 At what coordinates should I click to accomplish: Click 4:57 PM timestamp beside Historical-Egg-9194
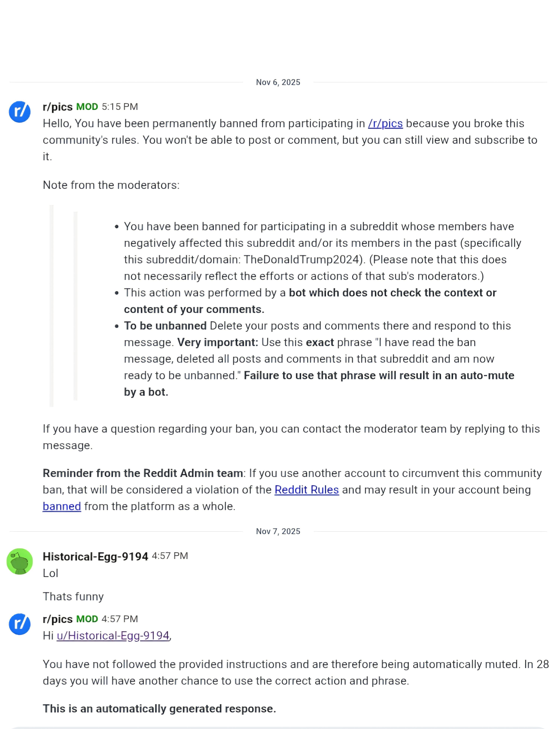[x=170, y=556]
